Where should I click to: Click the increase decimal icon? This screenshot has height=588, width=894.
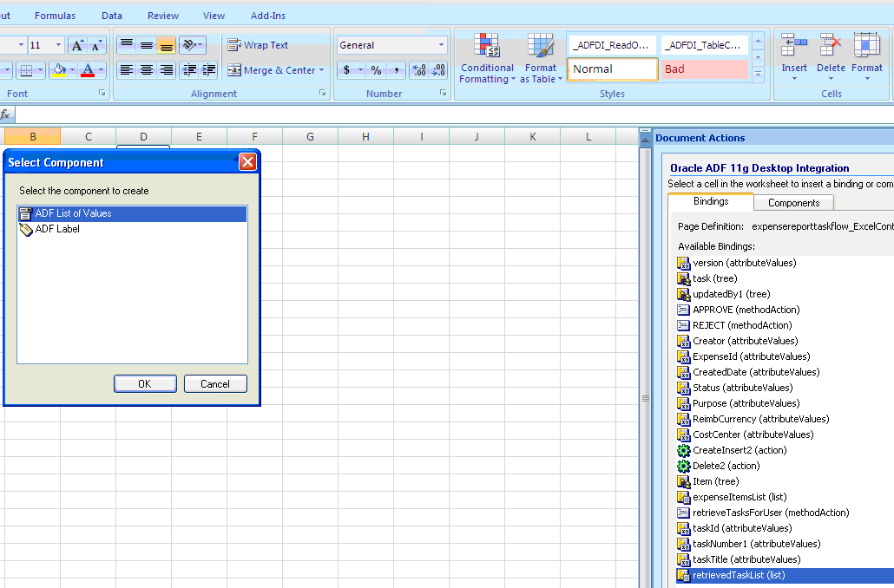click(x=419, y=70)
